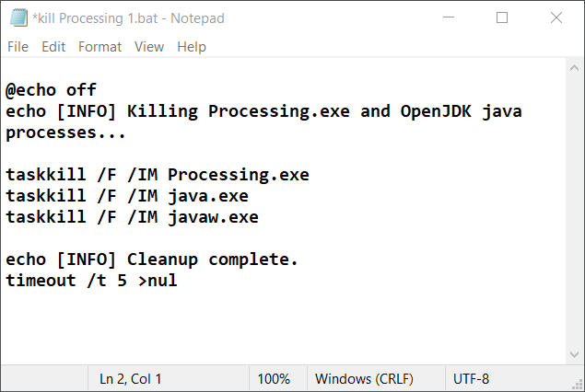The image size is (585, 392).
Task: Open the File menu
Action: (18, 46)
